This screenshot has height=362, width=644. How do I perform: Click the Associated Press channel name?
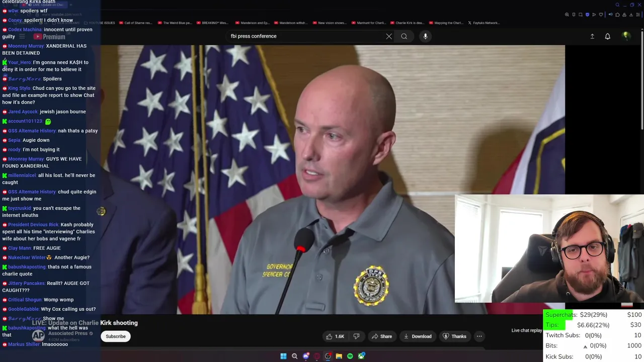(68, 333)
